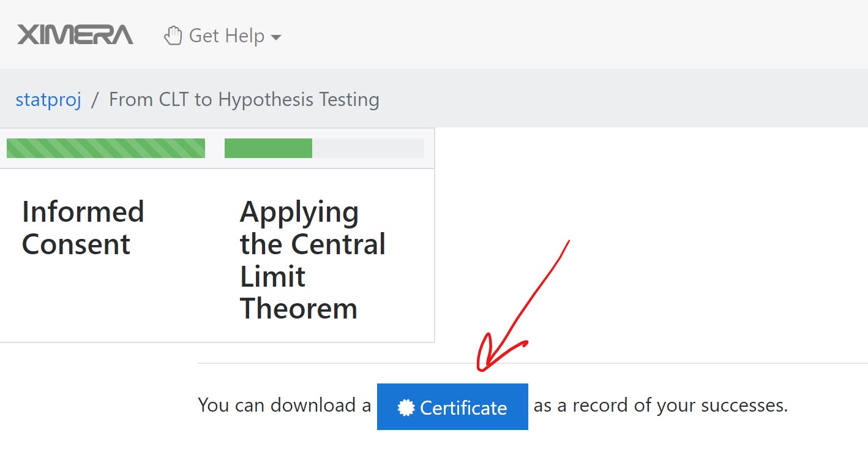Click the striped Informed Consent progress bar

click(x=105, y=148)
